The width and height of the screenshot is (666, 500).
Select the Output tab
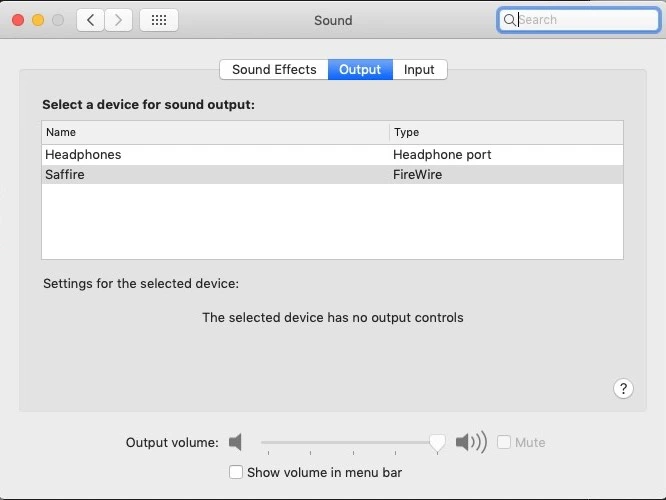point(360,69)
